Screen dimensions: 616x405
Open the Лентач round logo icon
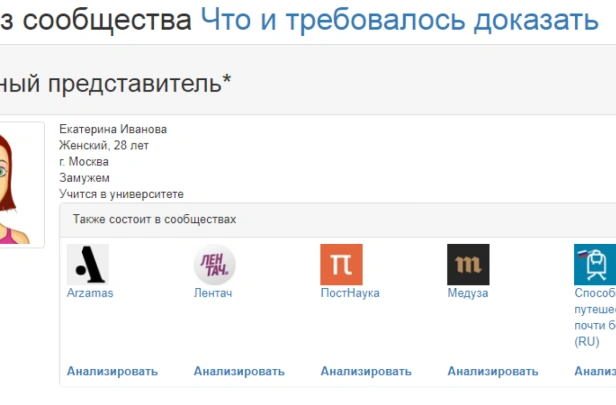[214, 264]
